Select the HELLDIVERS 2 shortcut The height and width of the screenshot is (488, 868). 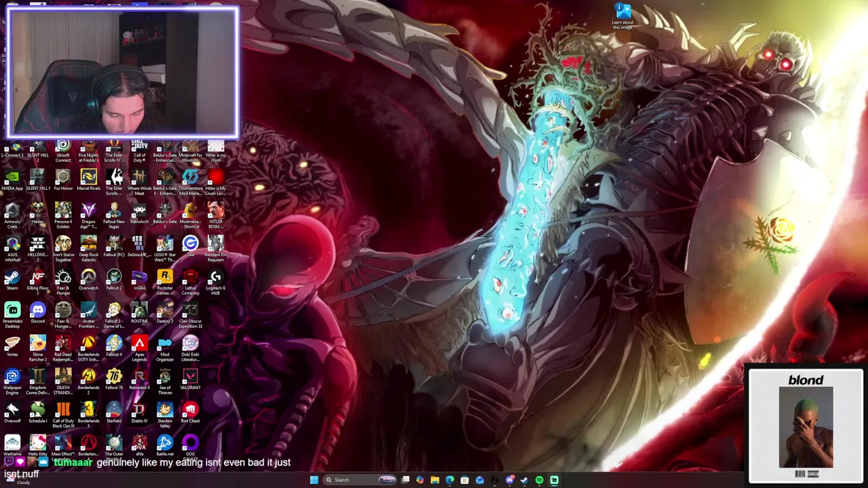37,249
